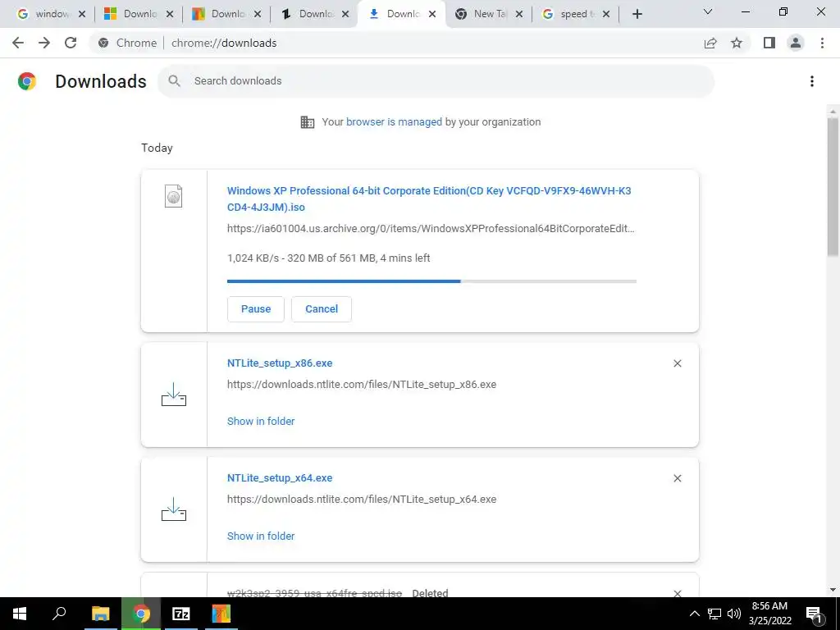Open the tab search chevron
Screen dimensions: 840x630
coord(708,11)
